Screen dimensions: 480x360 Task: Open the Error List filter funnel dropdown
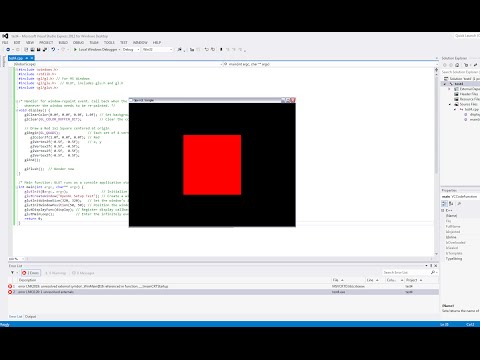pyautogui.click(x=14, y=273)
